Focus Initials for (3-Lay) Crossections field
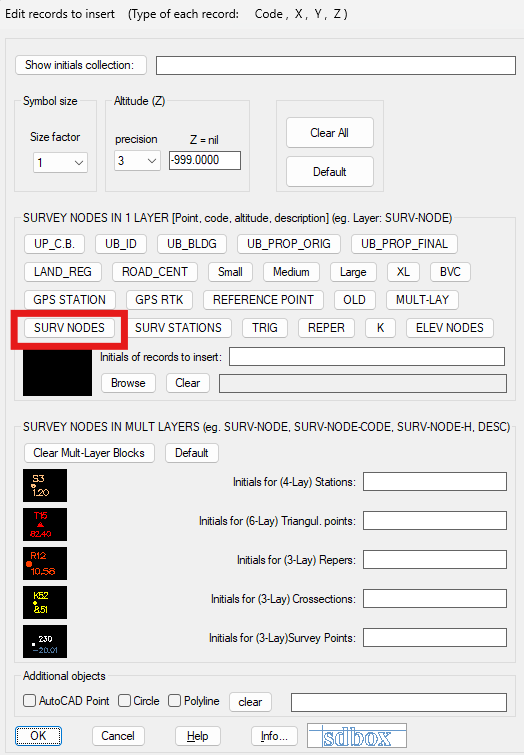This screenshot has width=524, height=755. [435, 599]
